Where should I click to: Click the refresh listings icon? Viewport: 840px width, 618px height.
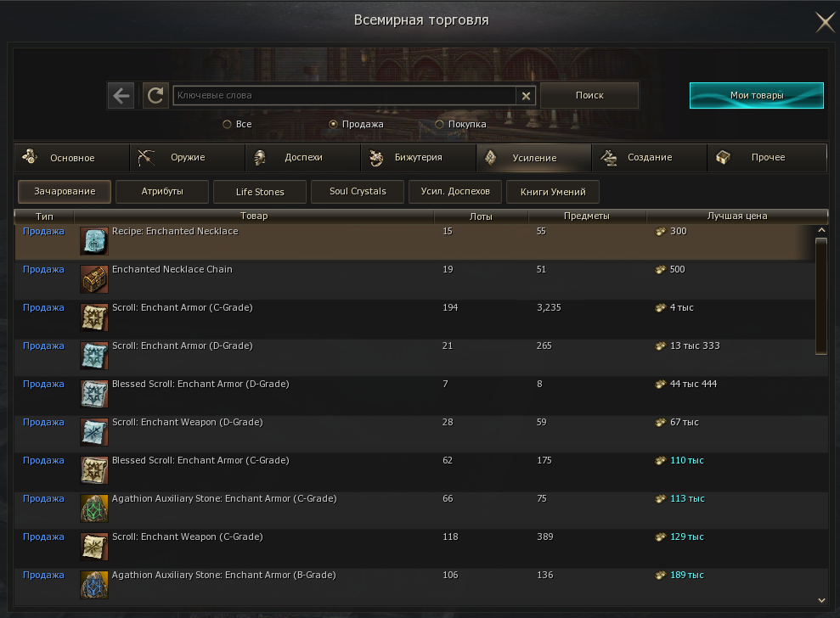155,96
